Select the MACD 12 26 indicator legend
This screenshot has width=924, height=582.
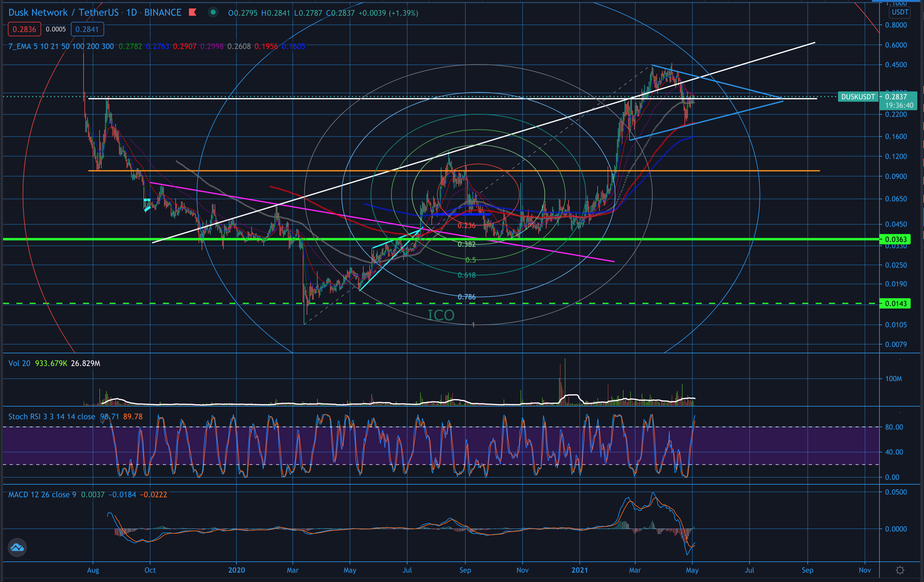(42, 495)
